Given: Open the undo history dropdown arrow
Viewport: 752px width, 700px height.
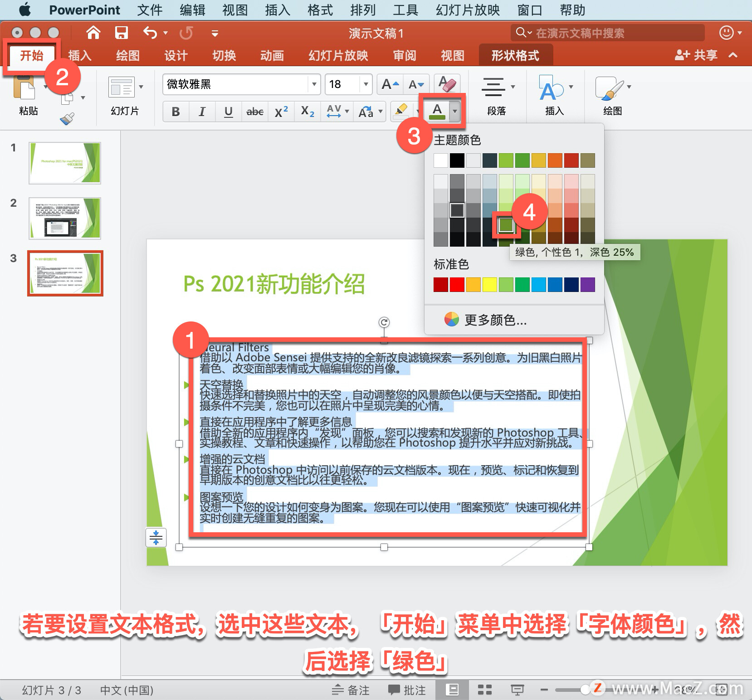Looking at the screenshot, I should [166, 33].
